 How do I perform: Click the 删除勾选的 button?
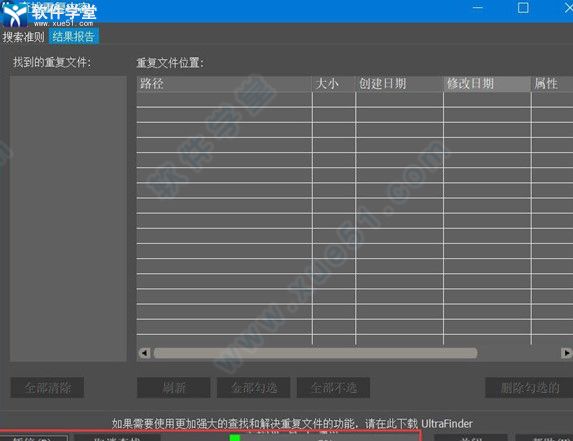pos(529,388)
